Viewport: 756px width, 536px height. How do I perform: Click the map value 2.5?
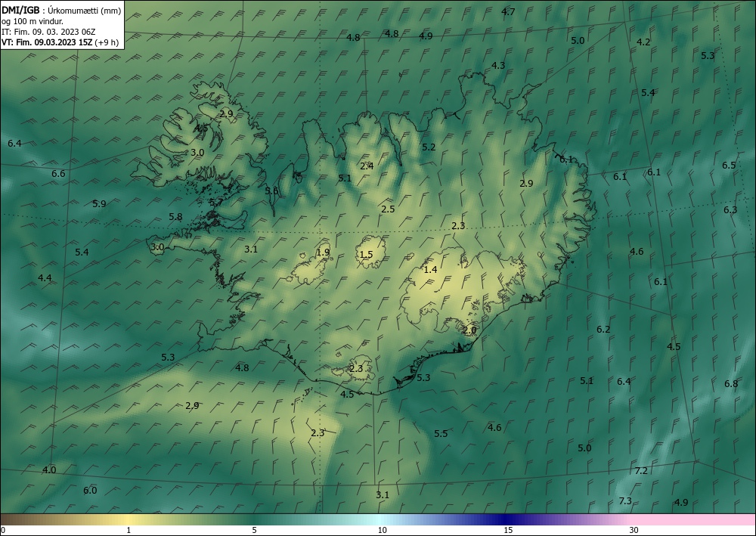pos(388,209)
